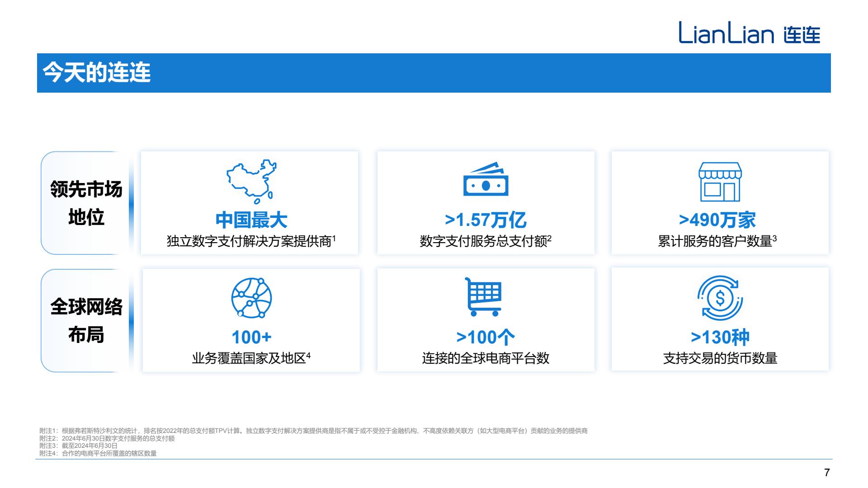Viewport: 868px width, 488px height.
Task: Click the currency exchange dollar icon
Action: 720,298
